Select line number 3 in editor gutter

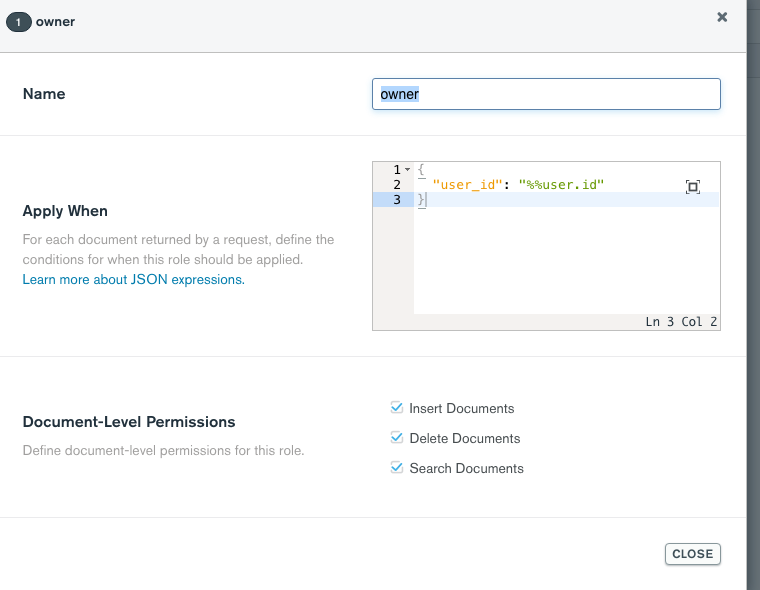[x=397, y=200]
